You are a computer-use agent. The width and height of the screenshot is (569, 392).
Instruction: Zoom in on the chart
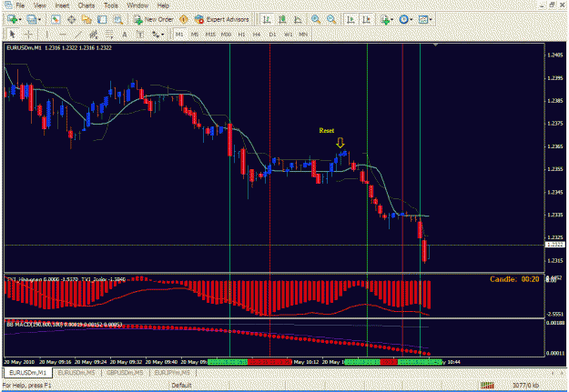tap(316, 19)
